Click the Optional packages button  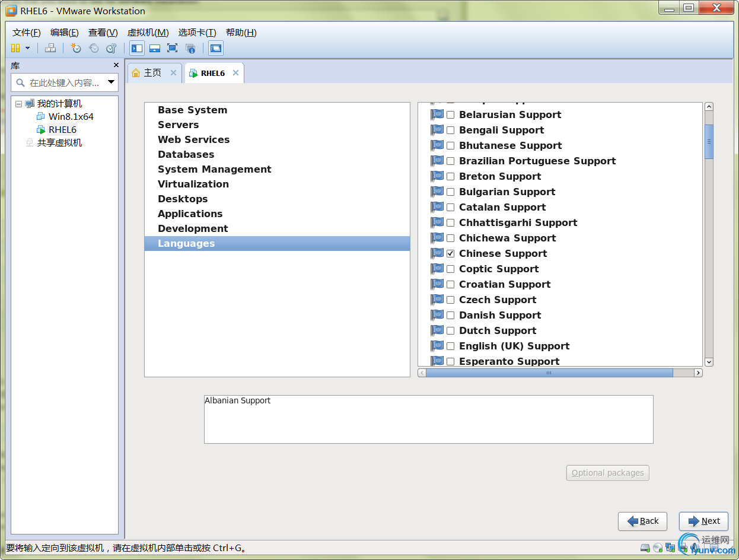pyautogui.click(x=608, y=473)
